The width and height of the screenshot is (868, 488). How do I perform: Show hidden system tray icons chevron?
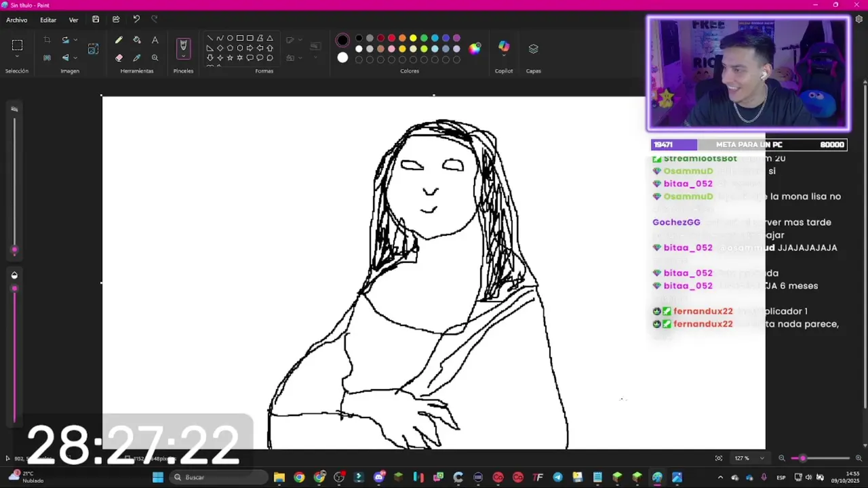(x=720, y=477)
